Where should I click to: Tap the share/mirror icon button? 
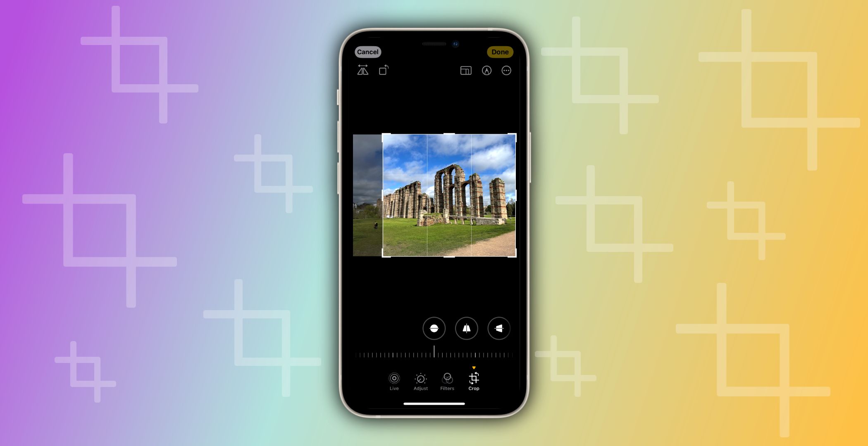[x=362, y=70]
